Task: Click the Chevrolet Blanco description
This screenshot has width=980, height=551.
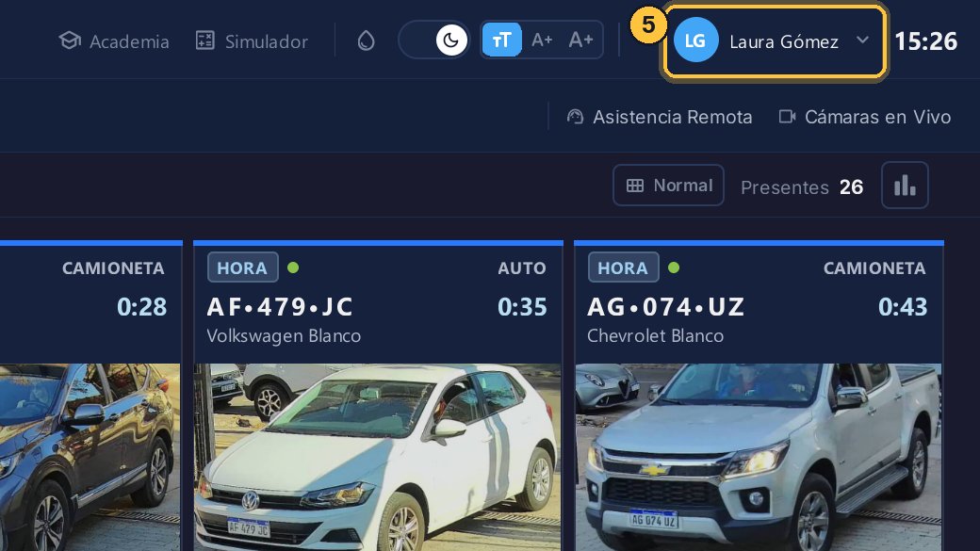Action: pos(655,336)
